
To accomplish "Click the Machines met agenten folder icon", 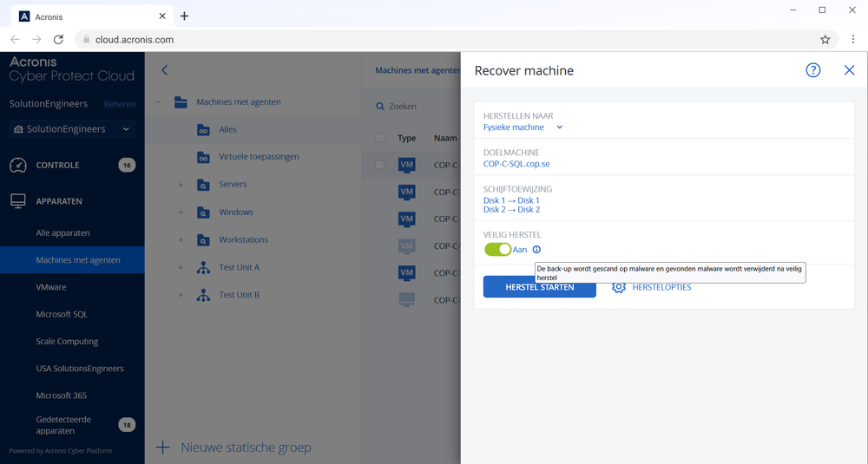I will [x=181, y=102].
